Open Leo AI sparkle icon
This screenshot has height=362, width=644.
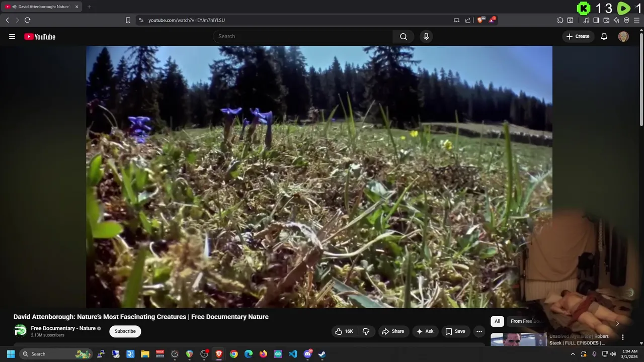coord(616,20)
